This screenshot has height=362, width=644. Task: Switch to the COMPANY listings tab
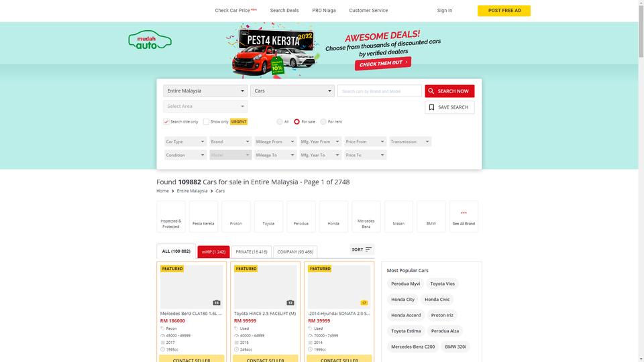[295, 252]
